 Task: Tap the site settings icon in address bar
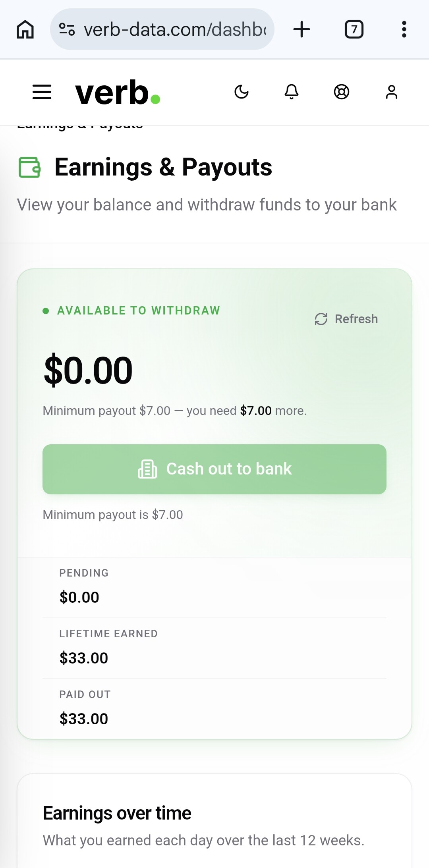click(67, 29)
